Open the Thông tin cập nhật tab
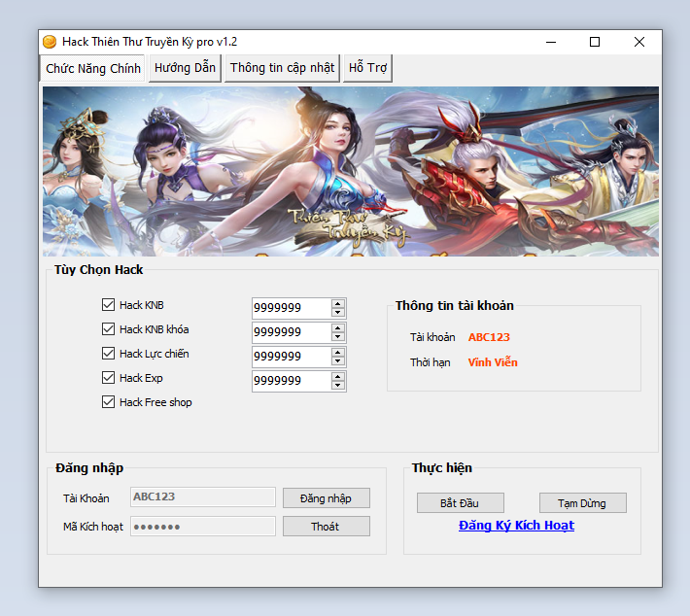Screen dimensions: 690x616 point(282,68)
